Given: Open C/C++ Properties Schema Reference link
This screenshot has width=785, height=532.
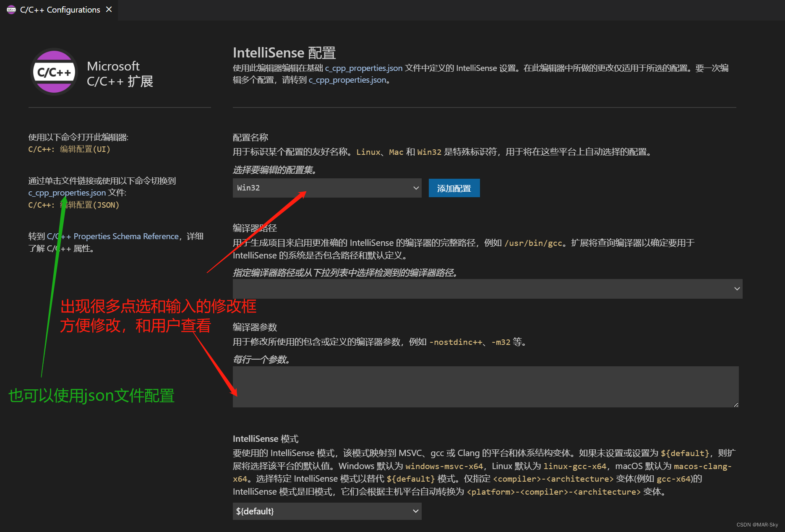Looking at the screenshot, I should 113,236.
